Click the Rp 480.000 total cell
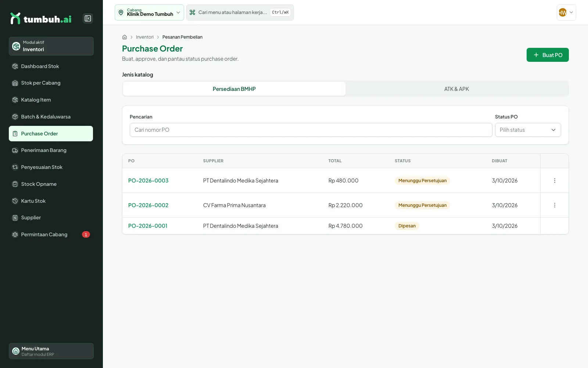The width and height of the screenshot is (588, 368). [x=343, y=181]
